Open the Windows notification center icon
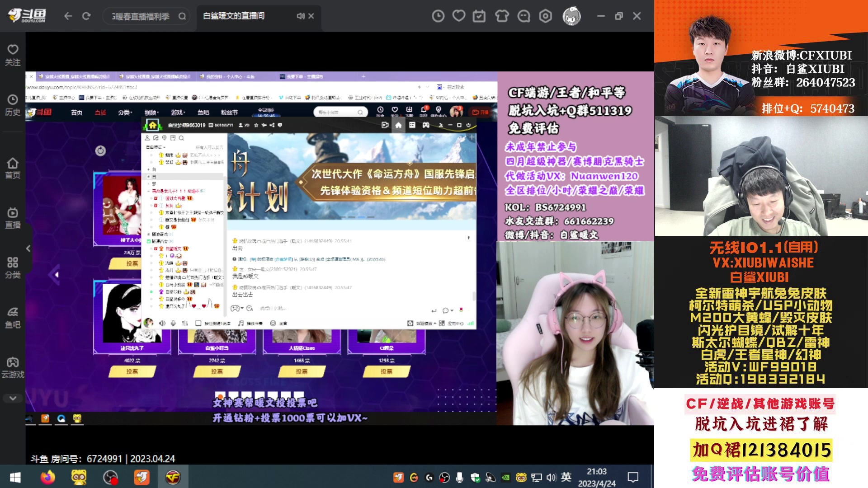Viewport: 868px width, 488px height. pyautogui.click(x=633, y=477)
